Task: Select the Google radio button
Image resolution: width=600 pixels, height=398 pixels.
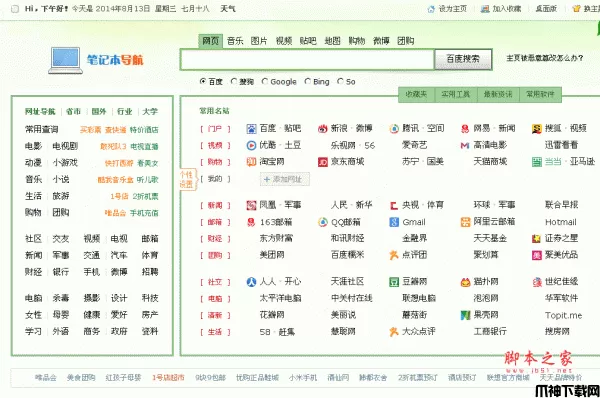Action: coord(265,81)
